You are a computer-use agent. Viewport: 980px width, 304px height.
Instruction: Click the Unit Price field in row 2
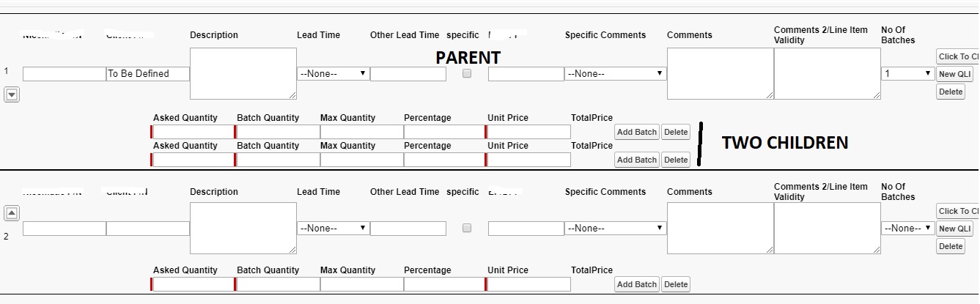click(528, 284)
